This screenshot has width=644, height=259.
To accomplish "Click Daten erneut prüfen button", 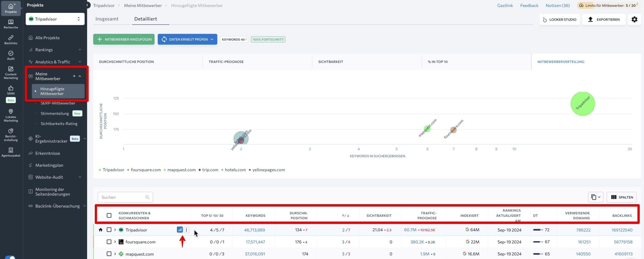I will pyautogui.click(x=187, y=39).
